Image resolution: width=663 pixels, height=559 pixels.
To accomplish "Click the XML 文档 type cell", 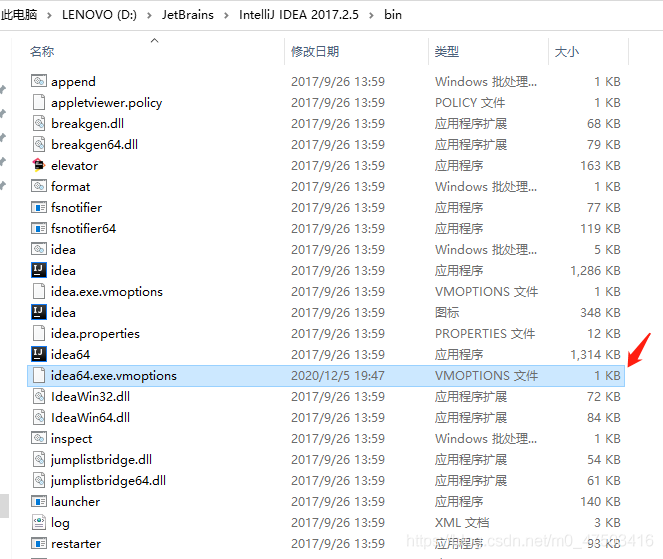I will (x=462, y=523).
